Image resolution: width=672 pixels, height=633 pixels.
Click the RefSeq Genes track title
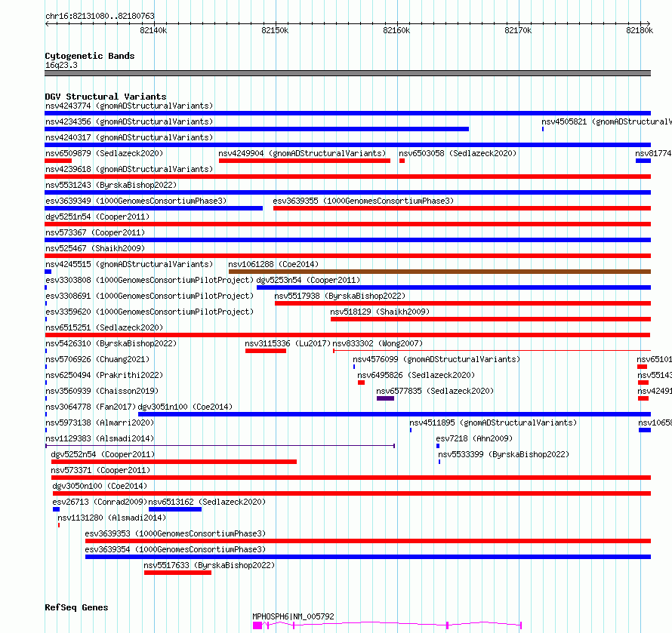click(x=76, y=608)
